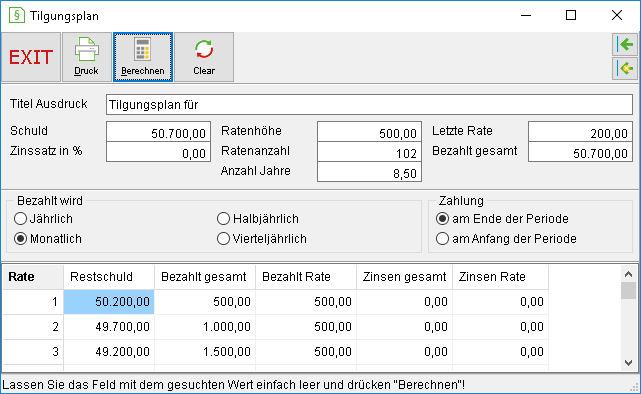Select row 2 Zinsen gesamt cell
This screenshot has width=641, height=394.
pos(404,327)
